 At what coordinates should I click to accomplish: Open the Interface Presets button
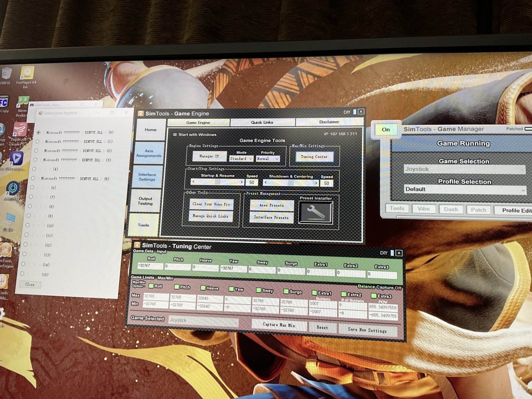pyautogui.click(x=271, y=217)
